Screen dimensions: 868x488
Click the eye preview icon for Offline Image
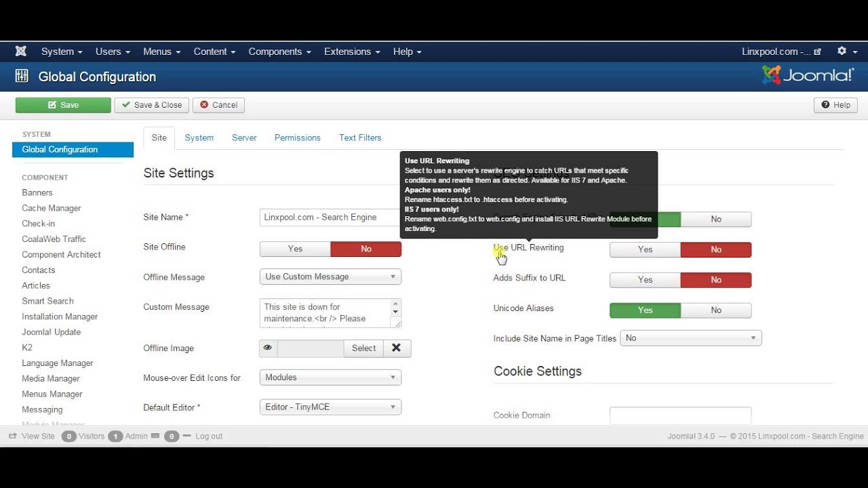[x=268, y=348]
